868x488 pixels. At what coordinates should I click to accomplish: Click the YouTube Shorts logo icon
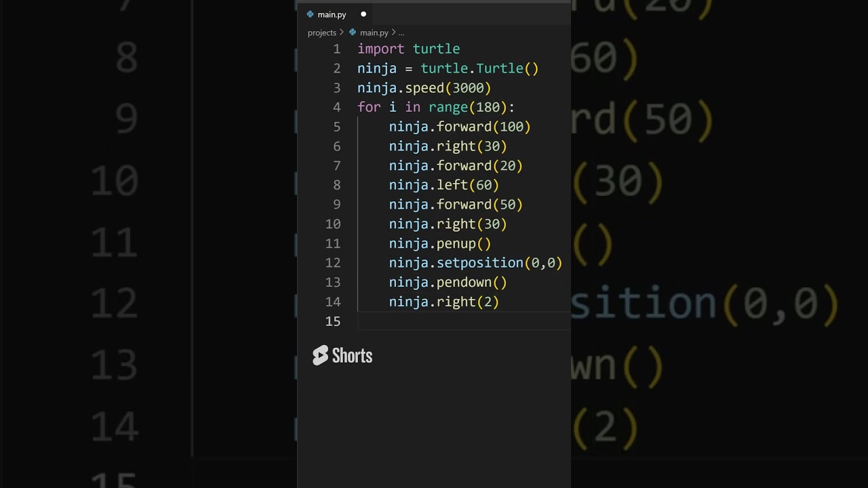click(x=320, y=356)
